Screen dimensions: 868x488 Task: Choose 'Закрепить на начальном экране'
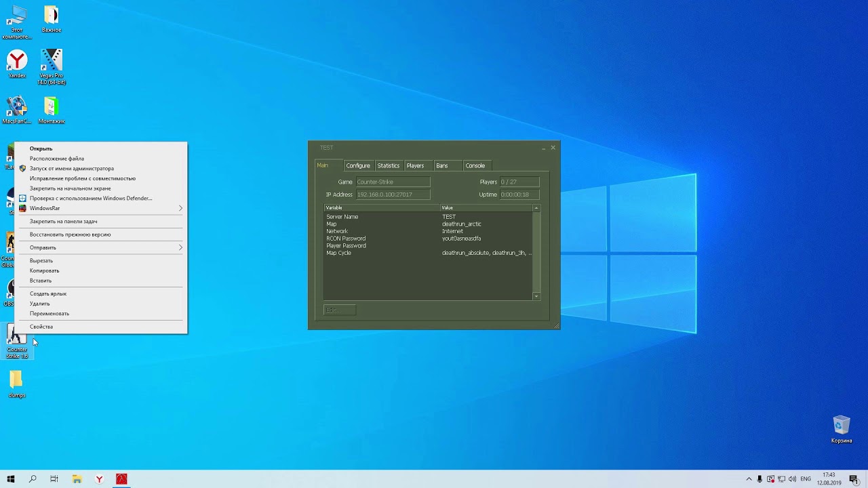[x=100, y=188]
